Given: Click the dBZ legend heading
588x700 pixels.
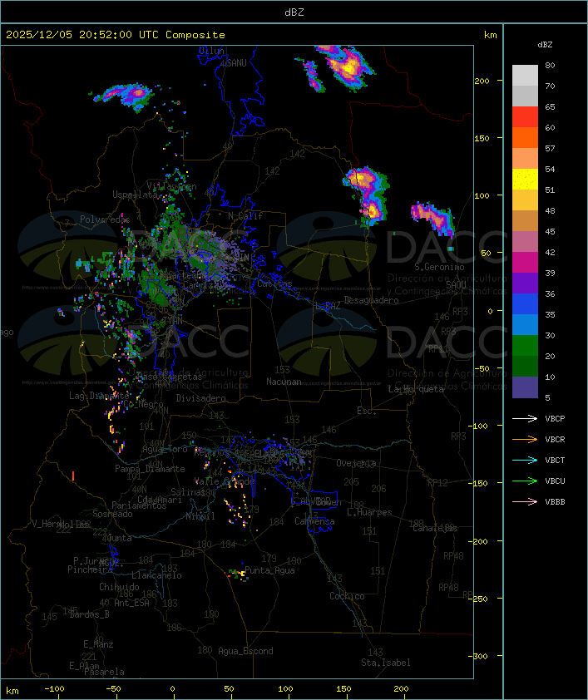Looking at the screenshot, I should pyautogui.click(x=545, y=45).
